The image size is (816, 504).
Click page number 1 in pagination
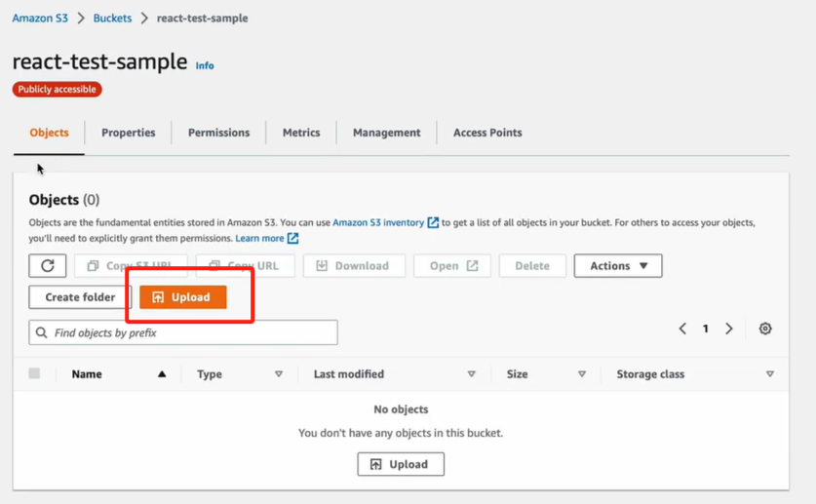click(706, 329)
